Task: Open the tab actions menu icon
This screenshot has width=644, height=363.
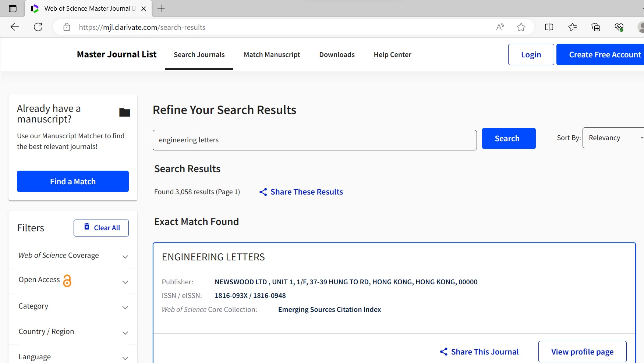Action: click(x=13, y=8)
